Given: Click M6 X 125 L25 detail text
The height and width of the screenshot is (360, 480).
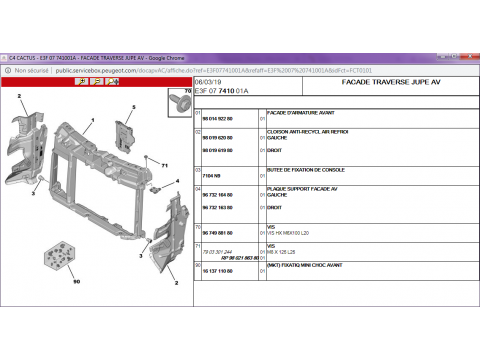Looking at the screenshot, I should (x=281, y=252).
